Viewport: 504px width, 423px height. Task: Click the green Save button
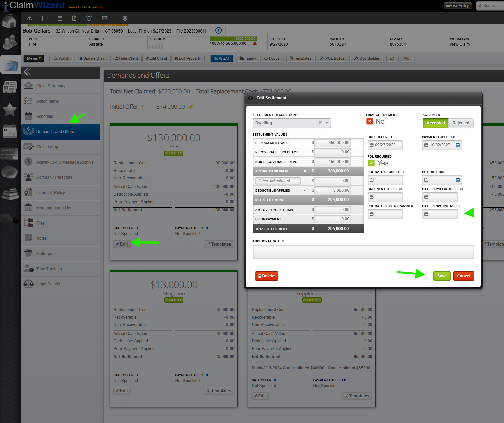(x=442, y=276)
